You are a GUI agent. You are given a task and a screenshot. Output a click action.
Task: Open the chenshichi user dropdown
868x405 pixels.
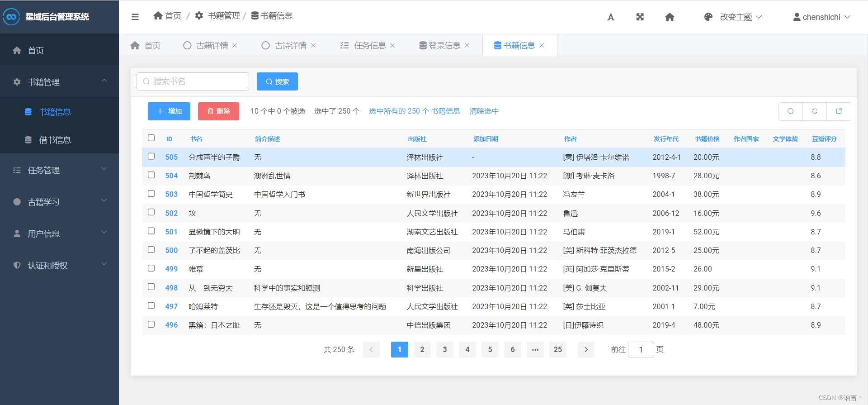coord(822,17)
